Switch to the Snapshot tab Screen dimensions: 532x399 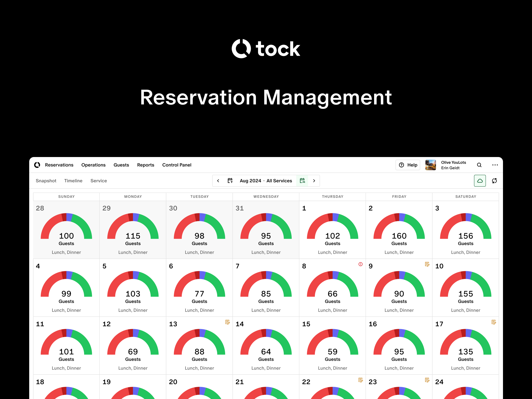pos(46,181)
